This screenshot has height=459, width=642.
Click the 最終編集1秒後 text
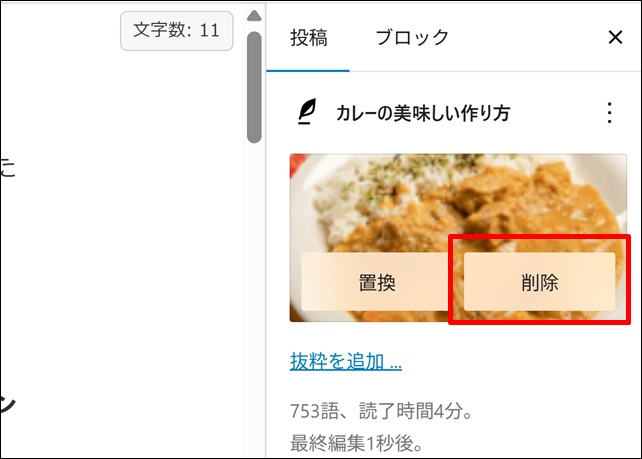pyautogui.click(x=356, y=443)
